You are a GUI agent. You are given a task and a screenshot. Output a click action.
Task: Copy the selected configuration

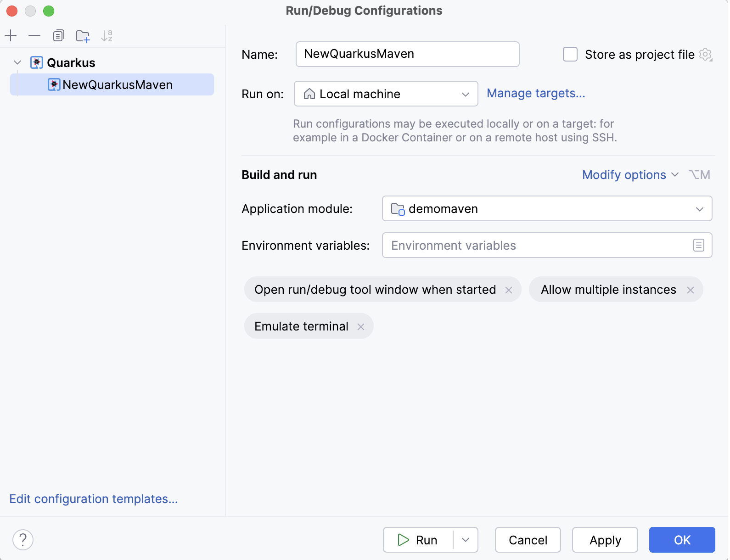click(59, 35)
